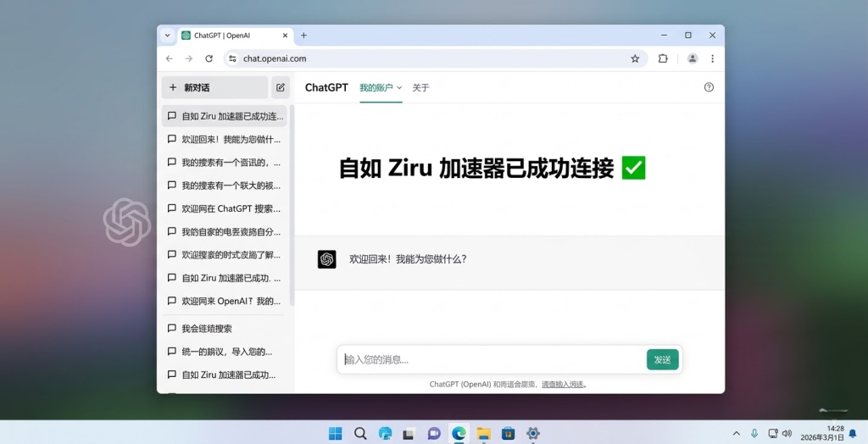
Task: Open a new browser tab
Action: (x=303, y=36)
